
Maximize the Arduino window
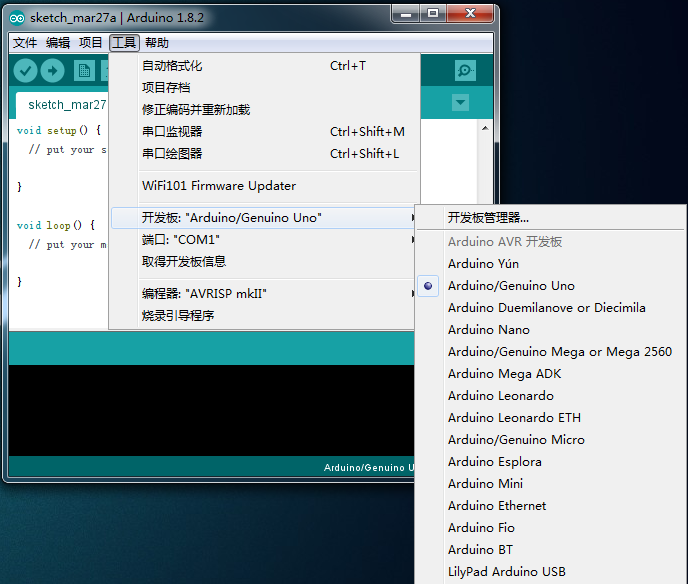[x=433, y=14]
